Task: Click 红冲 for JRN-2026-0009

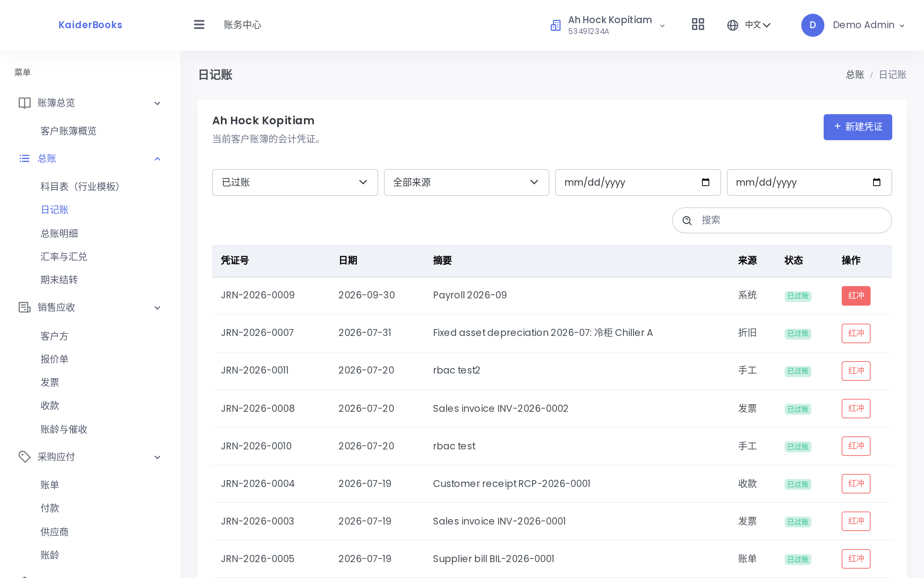Action: click(856, 296)
